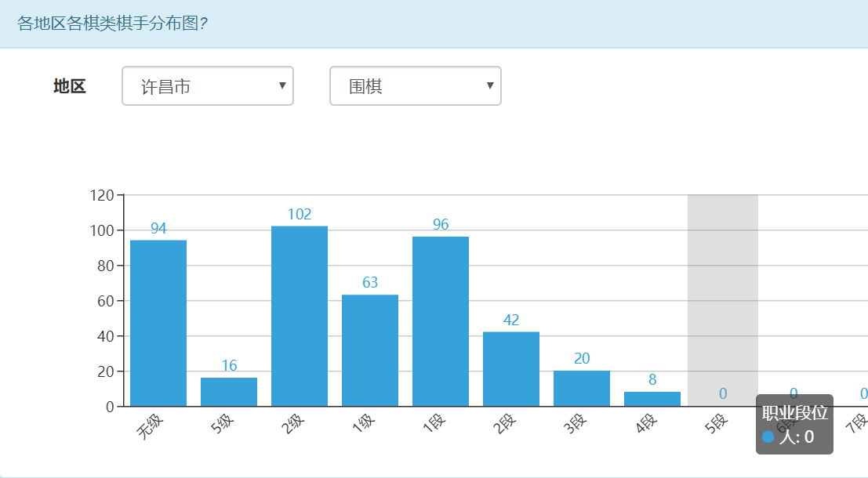Select the 2段 bar showing 42
This screenshot has height=478, width=868.
pyautogui.click(x=511, y=368)
